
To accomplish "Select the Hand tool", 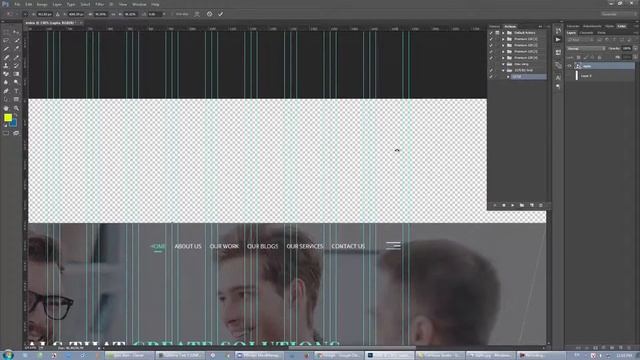I will [6, 109].
